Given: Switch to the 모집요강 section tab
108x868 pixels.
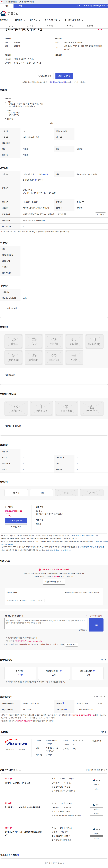Looking at the screenshot, I should tap(10, 26).
